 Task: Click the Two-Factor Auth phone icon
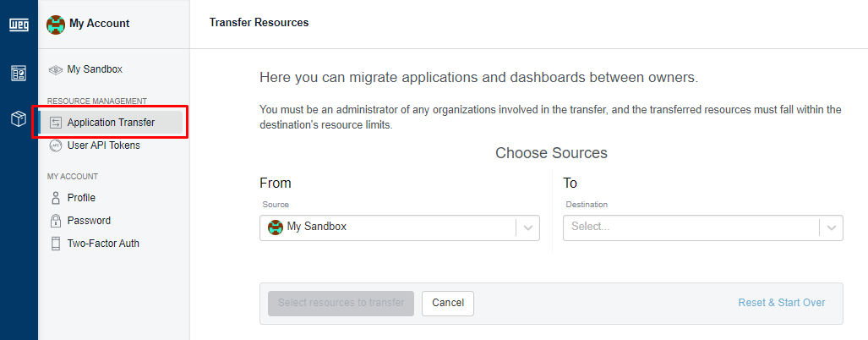point(55,244)
